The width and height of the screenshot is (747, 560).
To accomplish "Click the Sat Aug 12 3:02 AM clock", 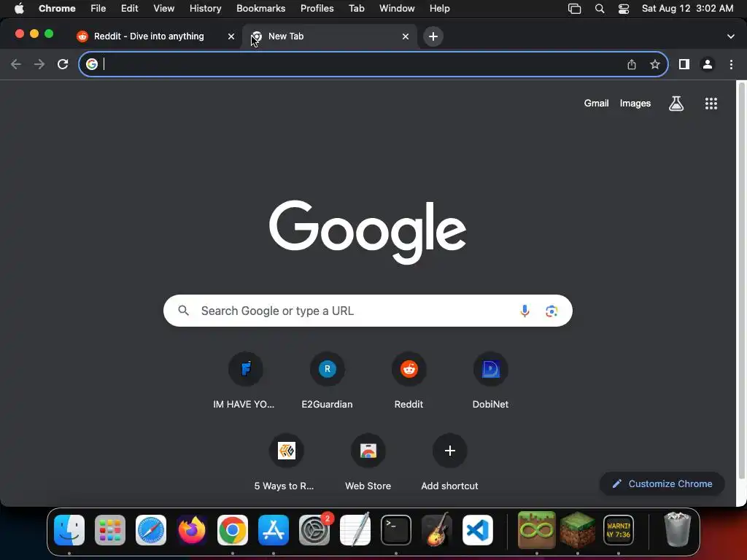I will tap(687, 9).
